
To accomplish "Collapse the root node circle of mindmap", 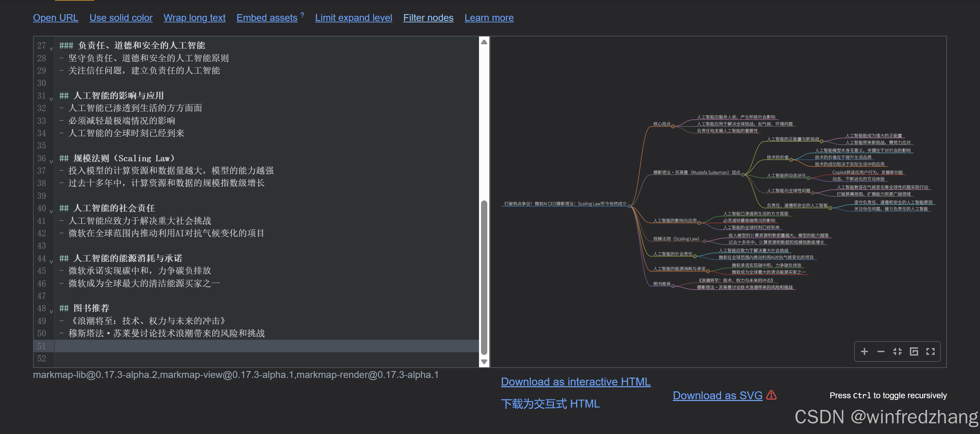I will [x=629, y=206].
